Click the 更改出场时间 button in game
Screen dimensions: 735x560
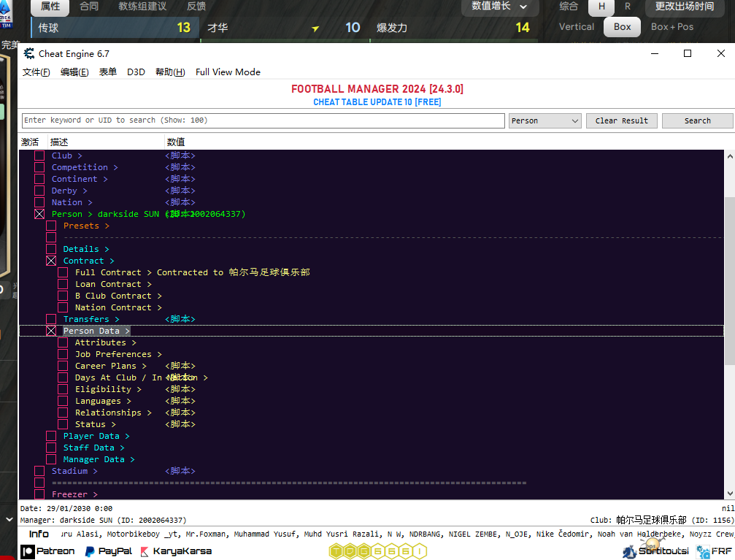(x=685, y=7)
